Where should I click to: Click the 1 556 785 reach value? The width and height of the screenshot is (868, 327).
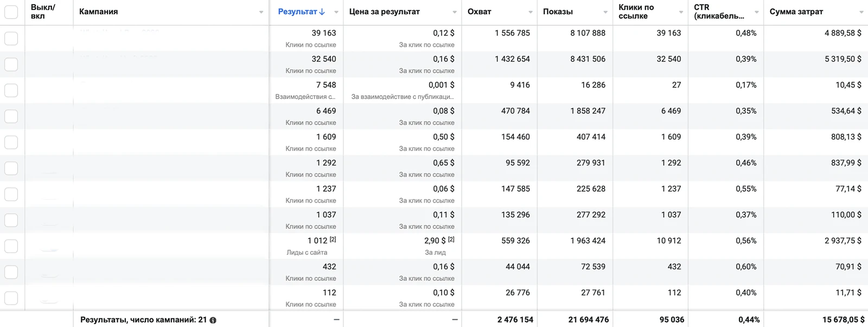click(512, 33)
